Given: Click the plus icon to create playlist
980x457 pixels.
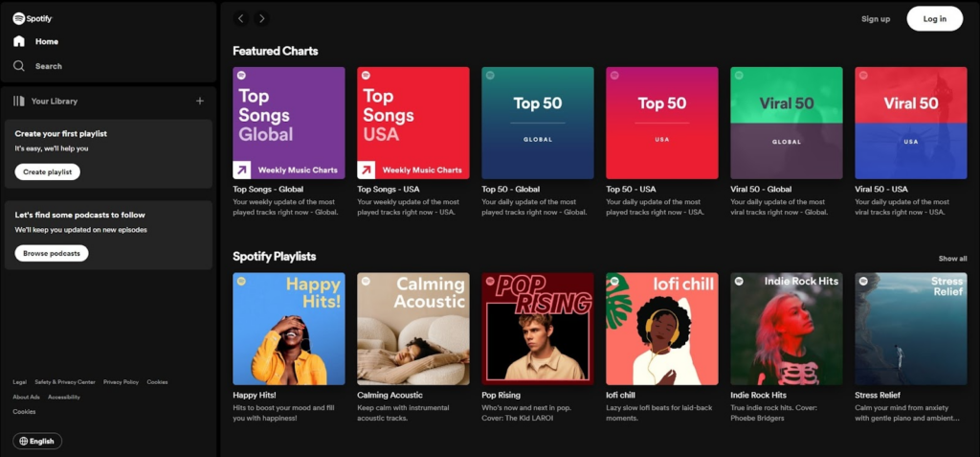Looking at the screenshot, I should pyautogui.click(x=200, y=101).
